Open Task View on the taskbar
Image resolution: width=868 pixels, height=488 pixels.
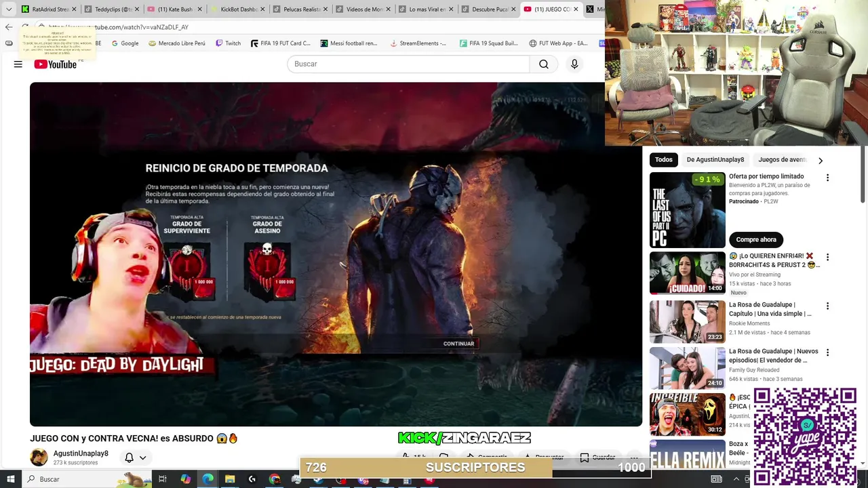pyautogui.click(x=163, y=479)
